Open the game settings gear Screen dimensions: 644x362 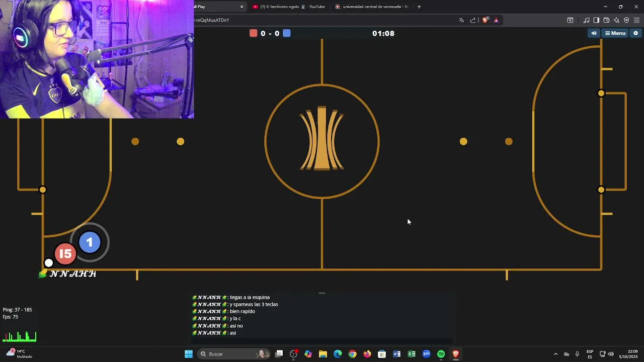click(635, 33)
